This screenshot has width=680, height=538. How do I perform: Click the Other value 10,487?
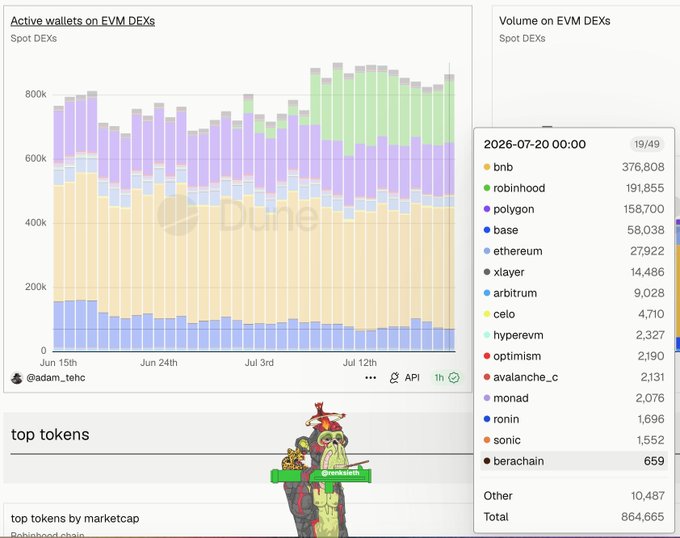point(647,496)
